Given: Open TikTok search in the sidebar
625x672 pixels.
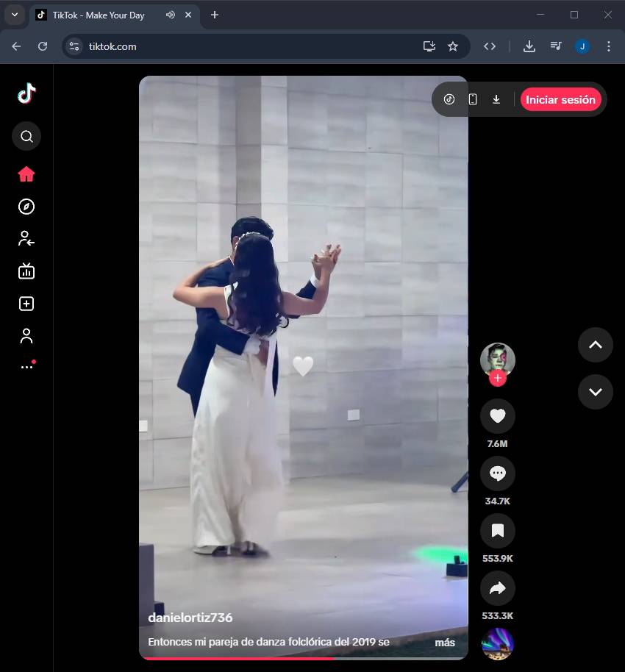Looking at the screenshot, I should 26,136.
